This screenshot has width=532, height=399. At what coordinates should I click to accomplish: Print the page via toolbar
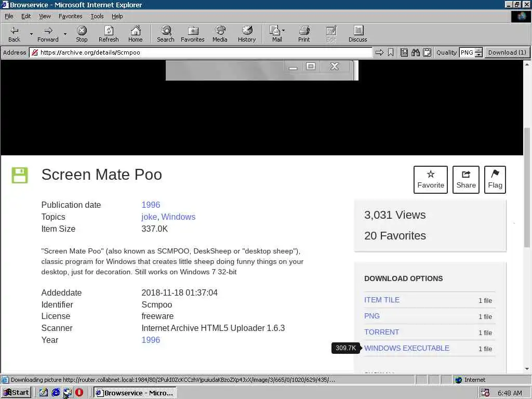(304, 34)
